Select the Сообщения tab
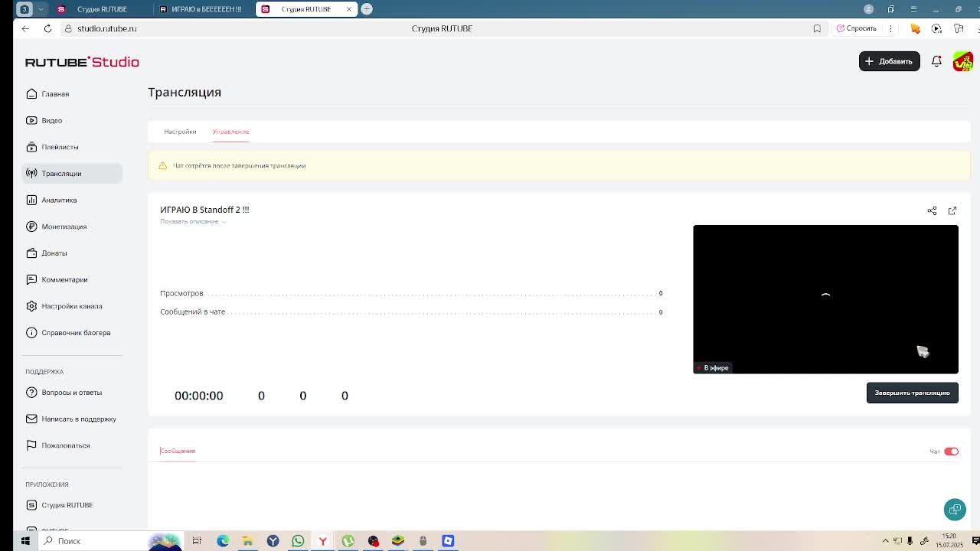 [x=177, y=451]
